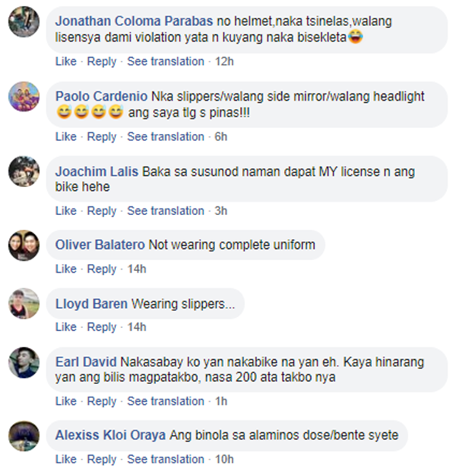Reply to Lloyd Baren's comment
Viewport: 476px width, 471px height.
point(102,327)
